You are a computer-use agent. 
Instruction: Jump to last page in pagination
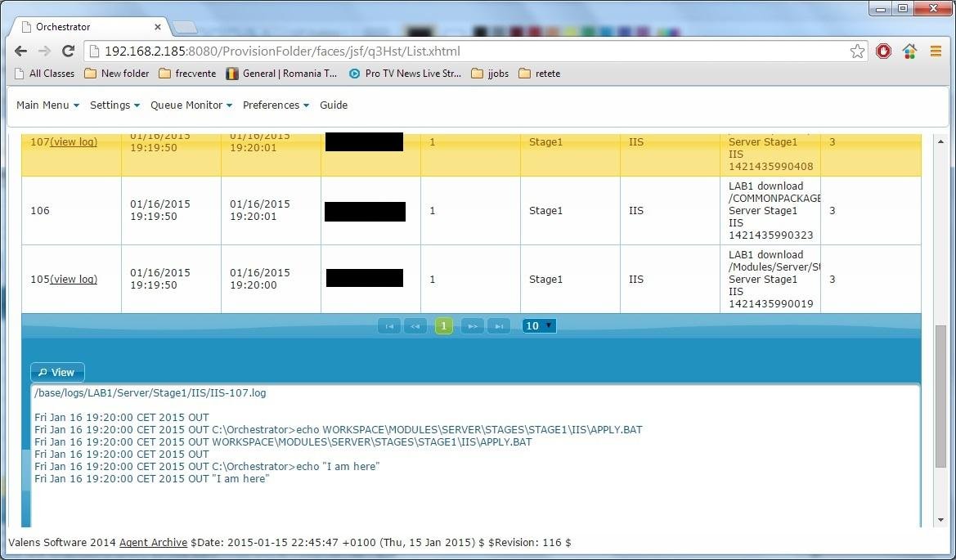[499, 325]
